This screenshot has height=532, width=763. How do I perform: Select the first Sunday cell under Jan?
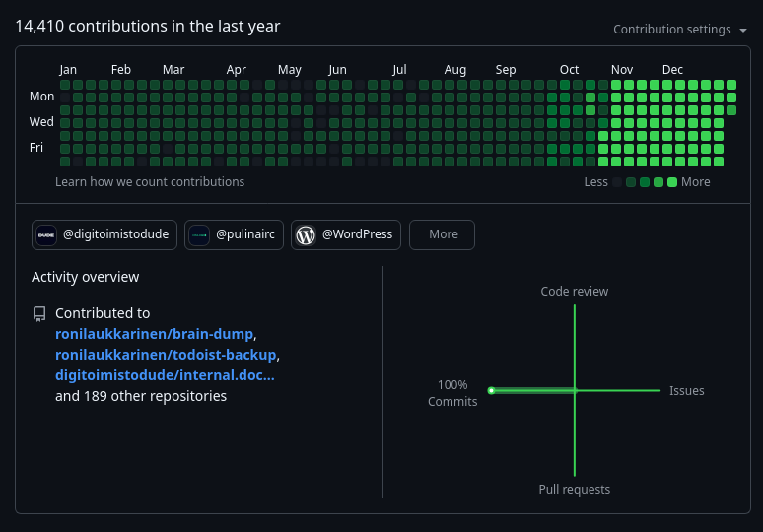(65, 85)
